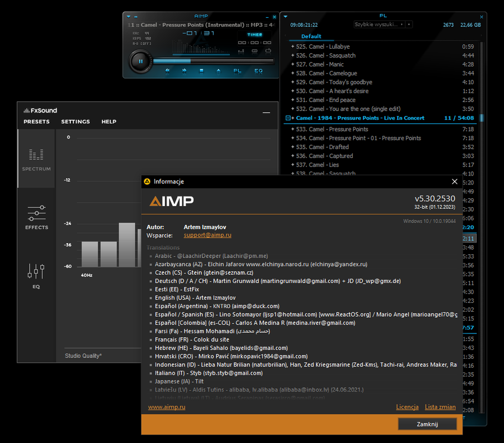Click the AIMP icon in Informacje title bar

pos(147,182)
